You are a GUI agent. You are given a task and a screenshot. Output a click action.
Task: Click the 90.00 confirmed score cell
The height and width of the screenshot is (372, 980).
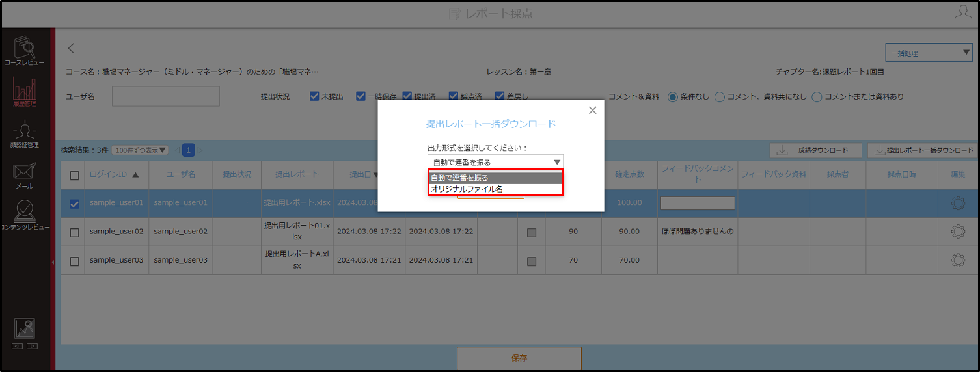[x=629, y=232]
